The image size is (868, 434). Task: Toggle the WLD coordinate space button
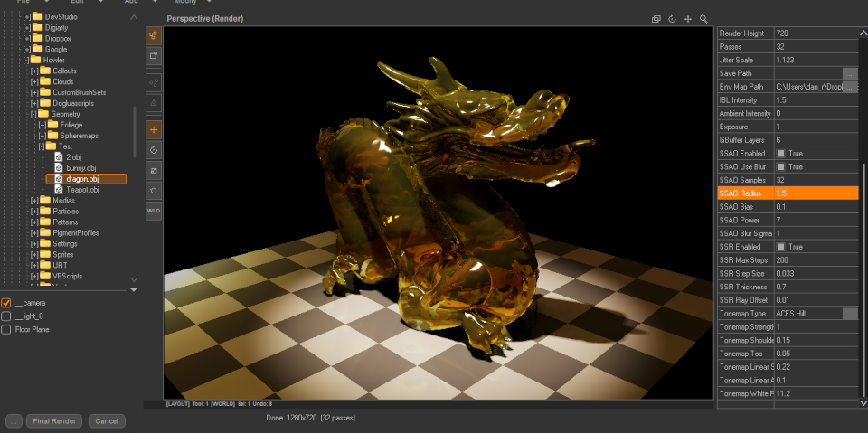pyautogui.click(x=154, y=211)
